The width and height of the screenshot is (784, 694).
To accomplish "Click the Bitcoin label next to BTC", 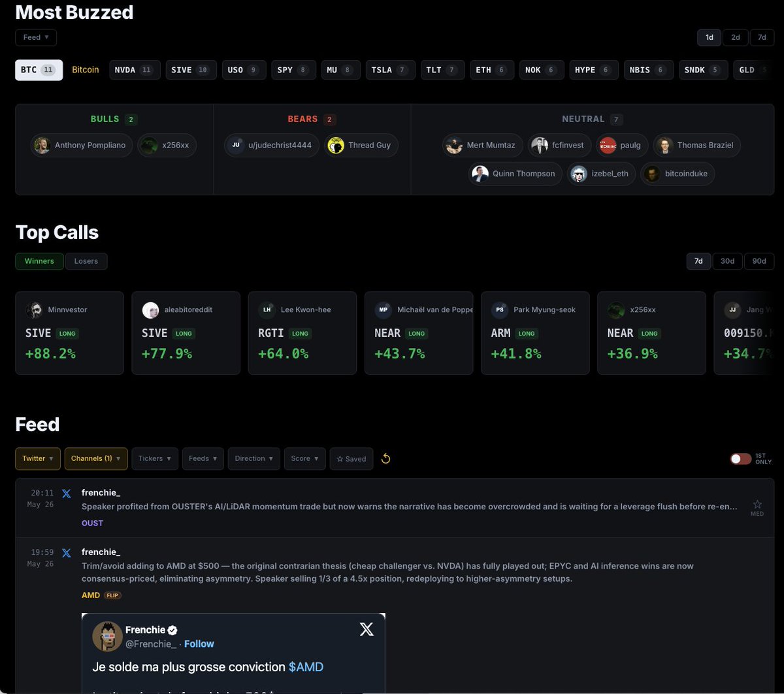I will (x=86, y=70).
